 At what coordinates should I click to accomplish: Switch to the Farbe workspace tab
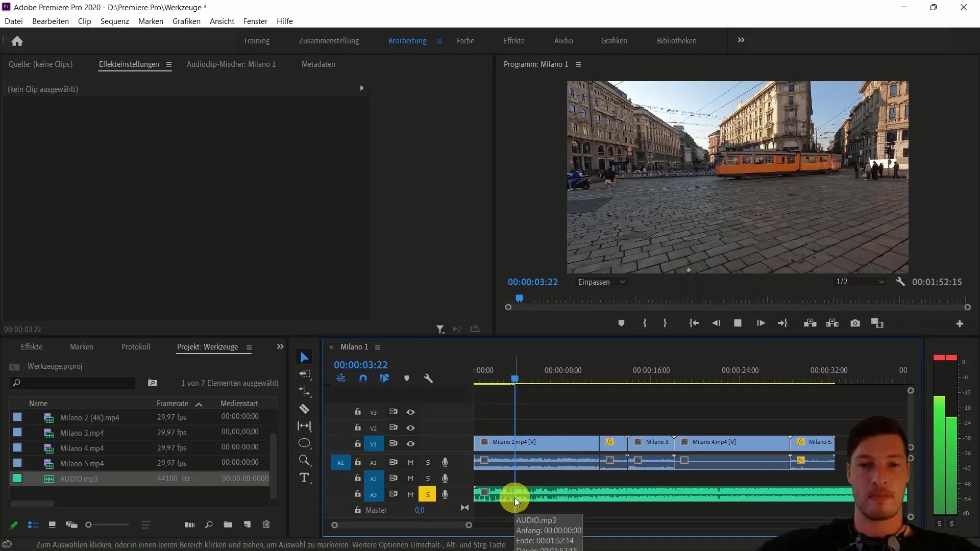tap(465, 40)
